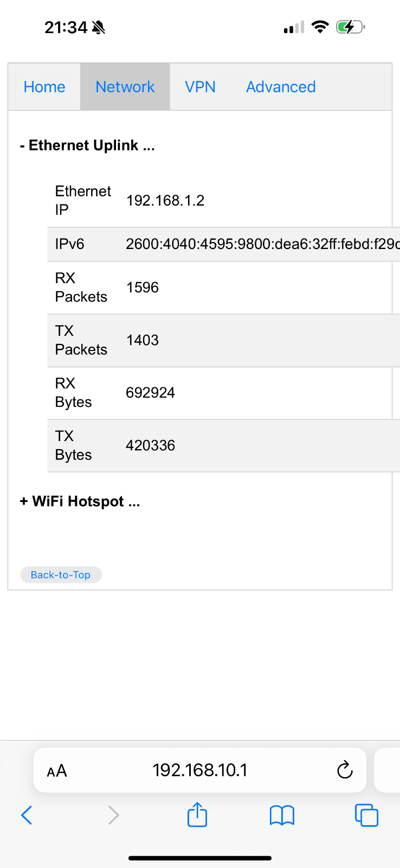The height and width of the screenshot is (868, 400).
Task: Open the VPN tab
Action: coord(201,87)
